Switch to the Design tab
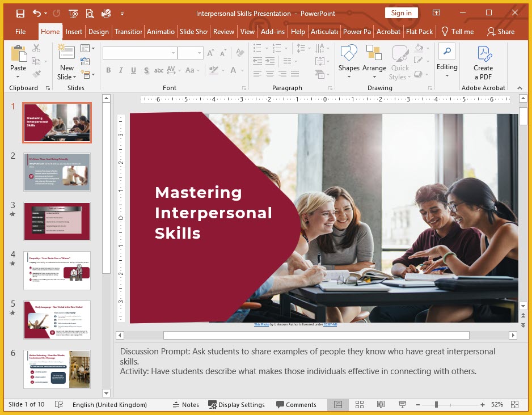Screen dimensions: 532x415 [x=98, y=32]
